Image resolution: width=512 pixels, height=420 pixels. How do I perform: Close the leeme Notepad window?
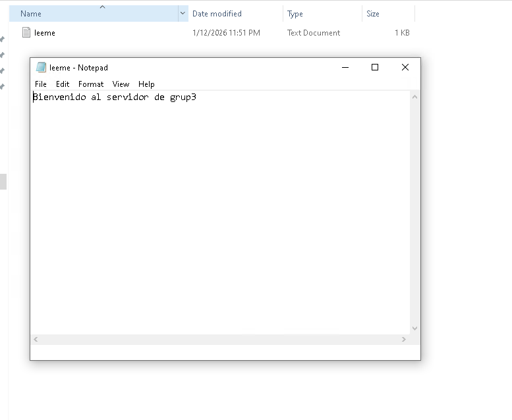[x=405, y=67]
